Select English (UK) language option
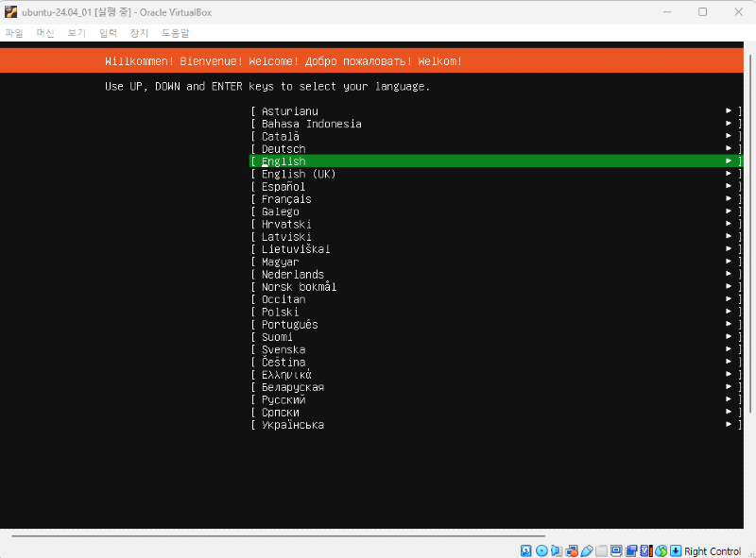Viewport: 756px width, 558px height. coord(299,174)
